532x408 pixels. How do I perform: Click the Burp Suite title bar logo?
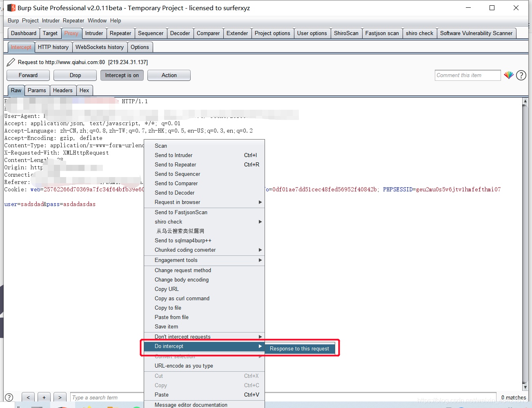11,8
